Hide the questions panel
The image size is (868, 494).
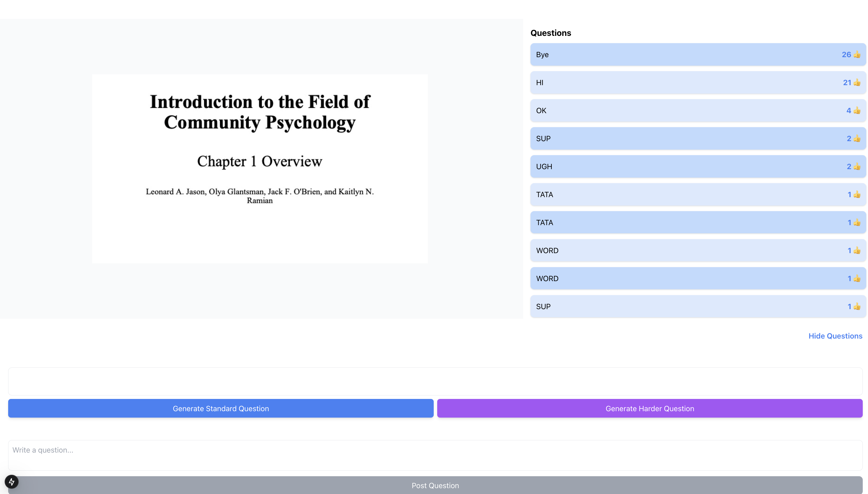(x=835, y=336)
